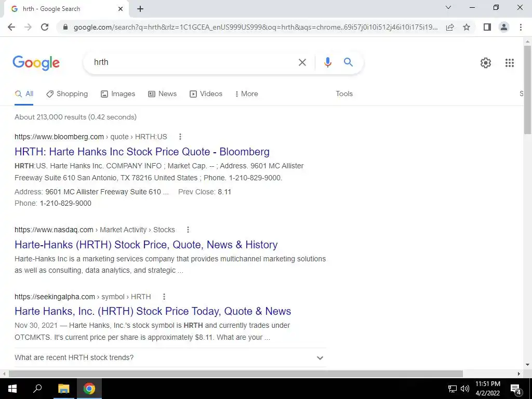Clear the search box text
Screen dimensions: 532x399
302,62
